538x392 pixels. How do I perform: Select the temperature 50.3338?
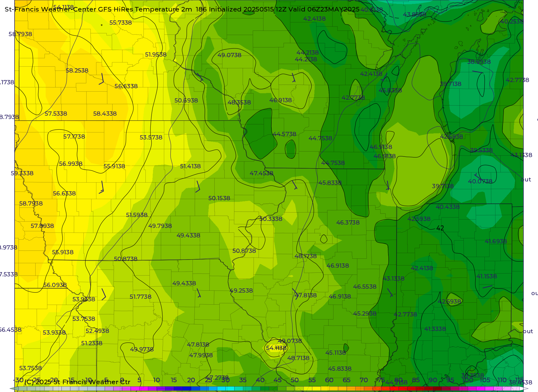point(271,219)
